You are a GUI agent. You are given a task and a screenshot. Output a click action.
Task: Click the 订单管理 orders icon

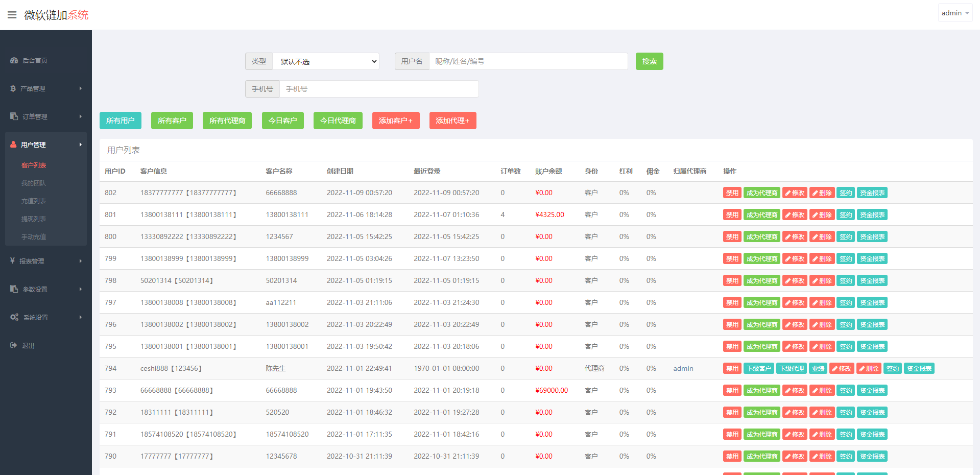[13, 116]
